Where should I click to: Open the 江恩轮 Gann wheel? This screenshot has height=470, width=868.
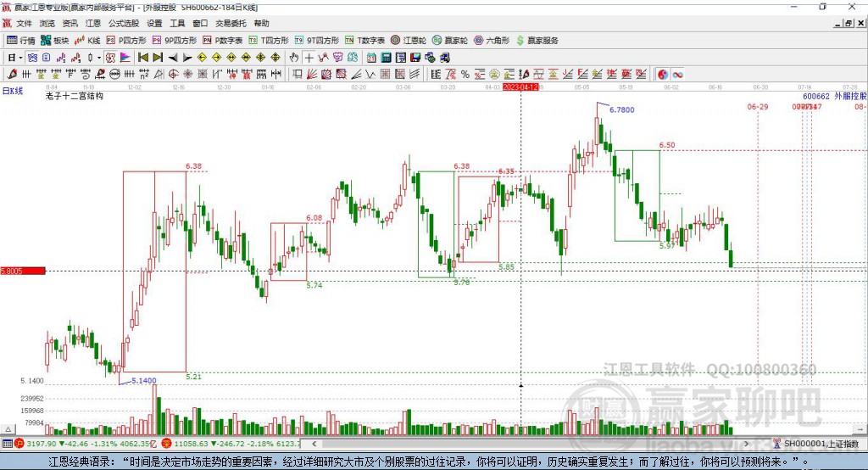[409, 41]
